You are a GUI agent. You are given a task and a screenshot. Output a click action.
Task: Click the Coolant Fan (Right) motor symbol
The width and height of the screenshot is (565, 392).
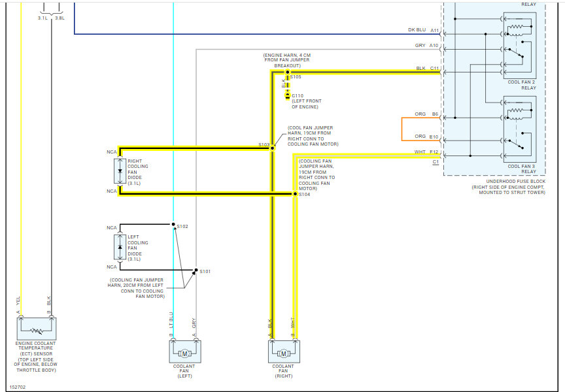284,351
